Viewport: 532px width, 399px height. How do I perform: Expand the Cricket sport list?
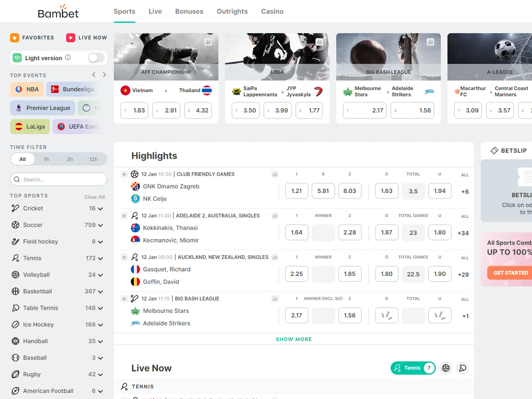click(100, 209)
